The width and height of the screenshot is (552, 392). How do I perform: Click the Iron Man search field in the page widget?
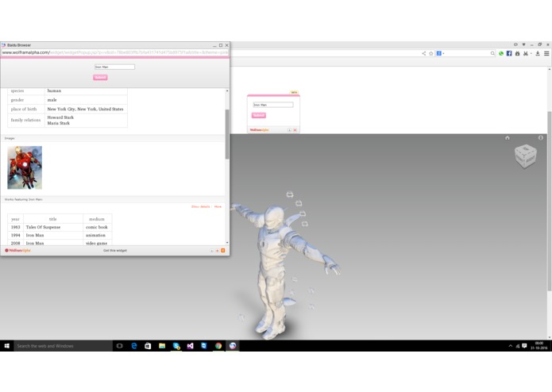273,105
